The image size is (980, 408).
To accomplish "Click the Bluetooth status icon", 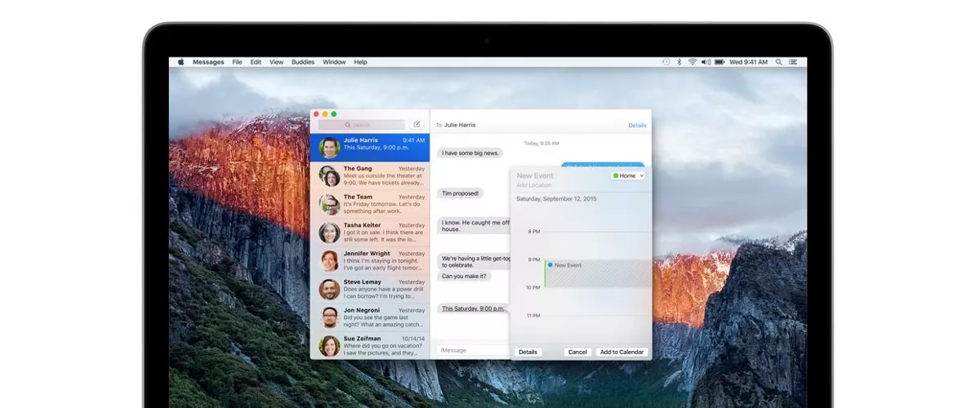I will point(679,62).
